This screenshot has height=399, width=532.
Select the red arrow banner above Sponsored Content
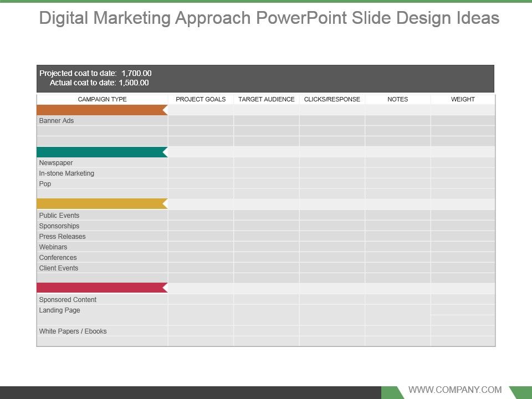coord(100,288)
